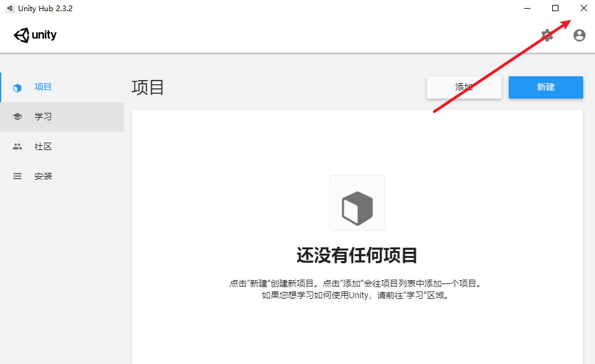Click the cube icon beside 项目 in sidebar

(x=17, y=87)
